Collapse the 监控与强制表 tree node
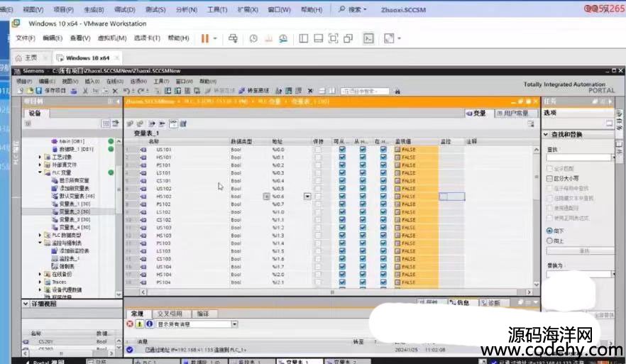Image resolution: width=626 pixels, height=364 pixels. pyautogui.click(x=40, y=243)
